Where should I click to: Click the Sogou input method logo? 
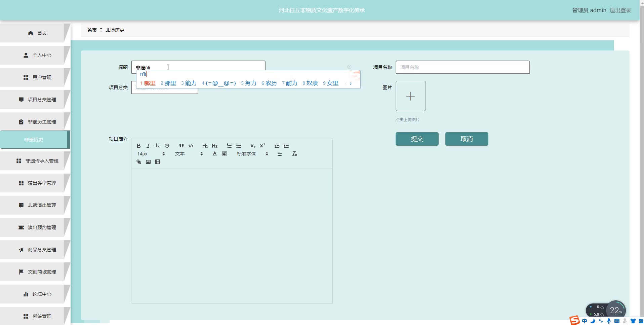(574, 320)
